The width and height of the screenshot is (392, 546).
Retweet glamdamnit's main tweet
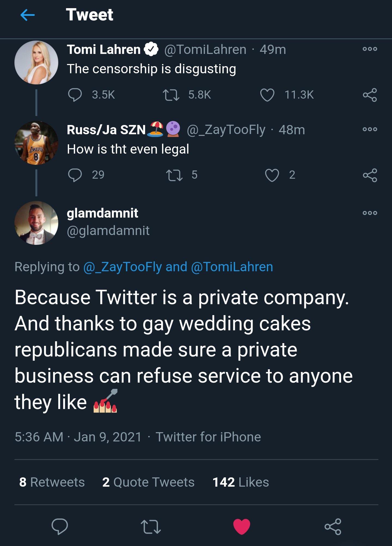[151, 526]
